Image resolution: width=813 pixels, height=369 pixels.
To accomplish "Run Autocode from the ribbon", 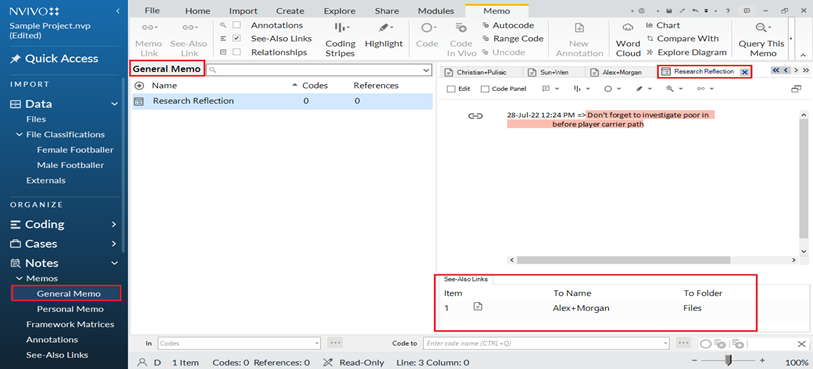I will click(x=508, y=25).
